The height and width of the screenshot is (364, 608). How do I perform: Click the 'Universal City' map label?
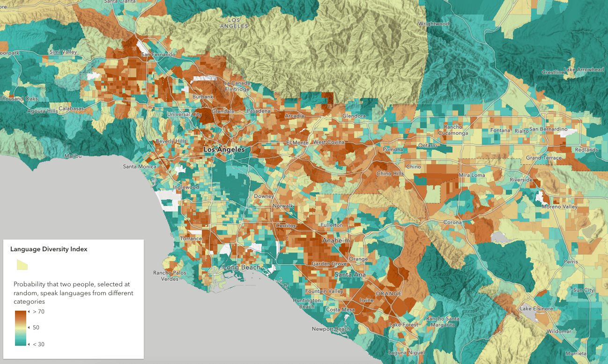[x=184, y=114]
